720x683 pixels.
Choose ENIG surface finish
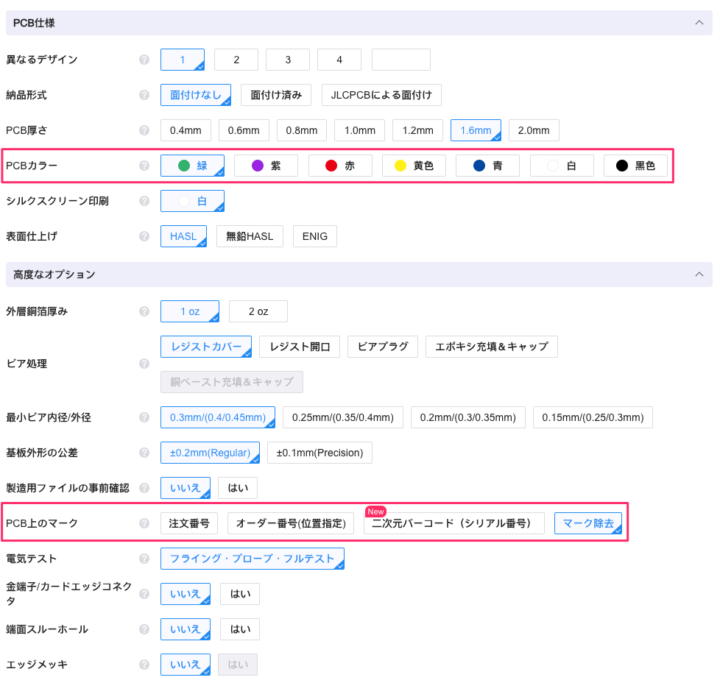(x=314, y=236)
